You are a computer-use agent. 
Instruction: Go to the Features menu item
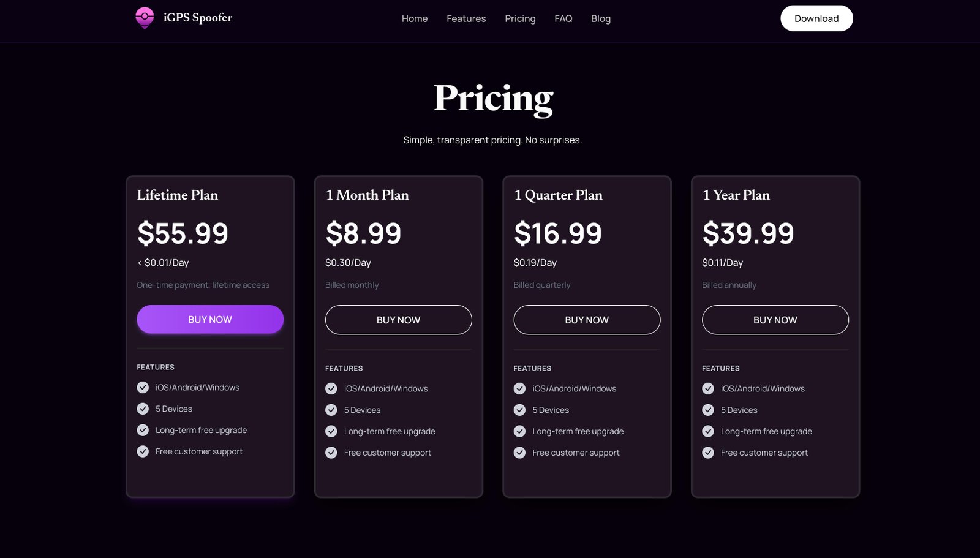tap(466, 19)
